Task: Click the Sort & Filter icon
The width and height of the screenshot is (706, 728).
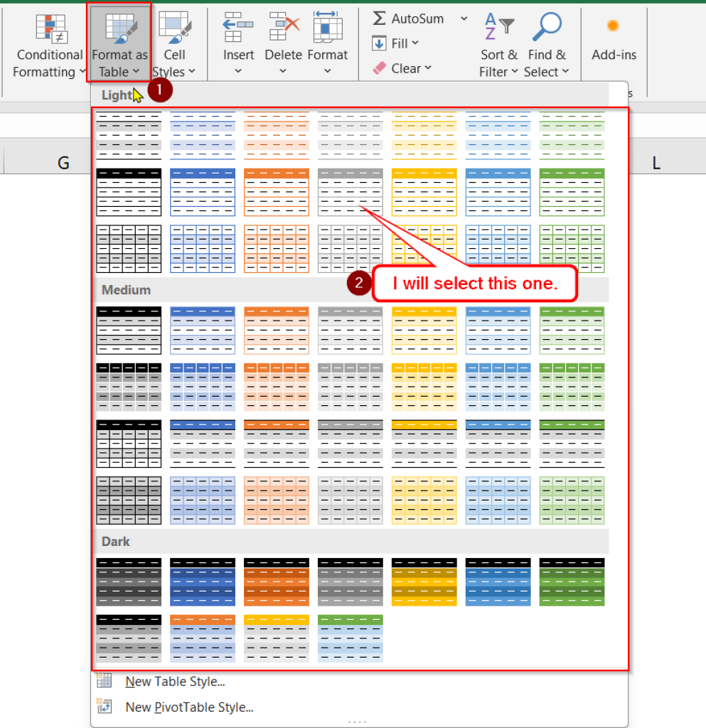Action: 498,28
